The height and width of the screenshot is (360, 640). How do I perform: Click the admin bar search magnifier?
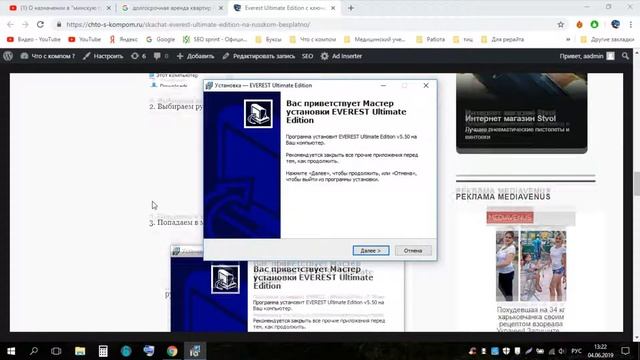(x=625, y=56)
